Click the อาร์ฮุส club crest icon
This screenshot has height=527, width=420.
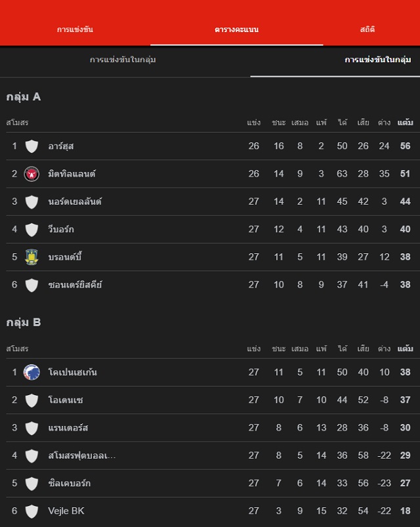pyautogui.click(x=31, y=146)
